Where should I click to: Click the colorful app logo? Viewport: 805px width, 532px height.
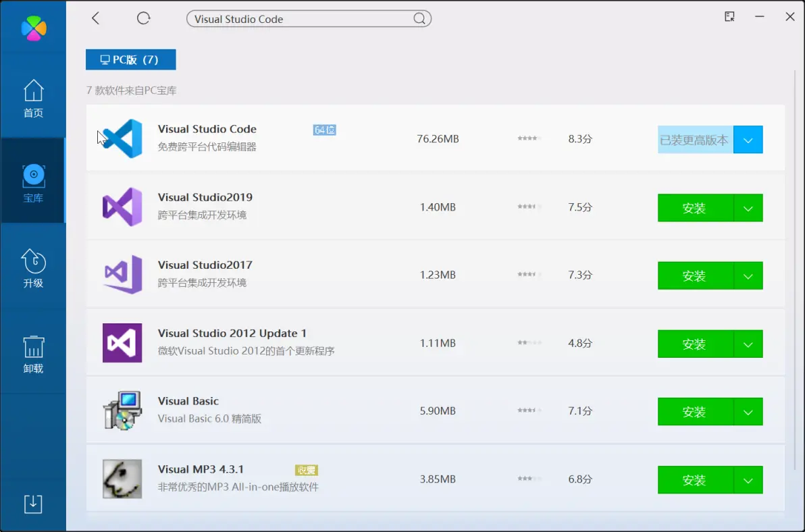click(x=33, y=28)
